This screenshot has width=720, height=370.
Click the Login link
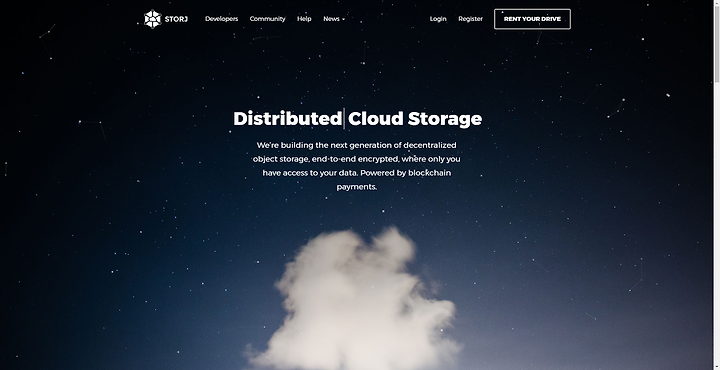[x=438, y=19]
